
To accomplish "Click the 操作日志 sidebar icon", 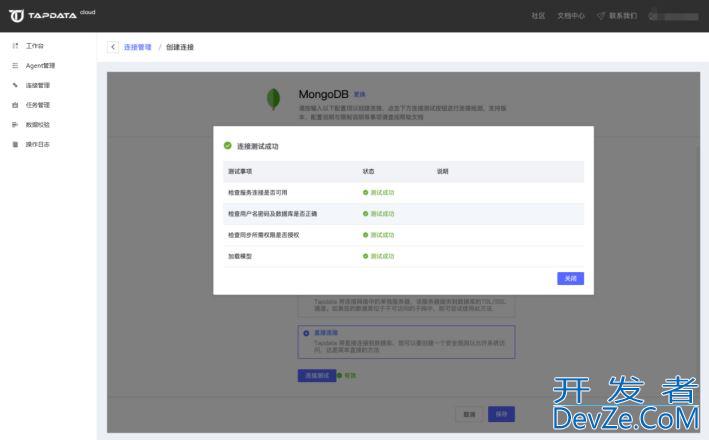I will click(x=15, y=144).
